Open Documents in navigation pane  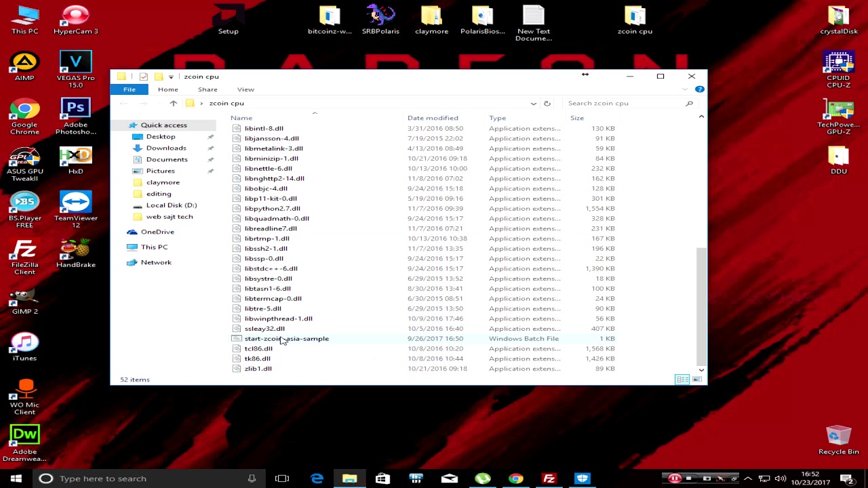coord(167,159)
